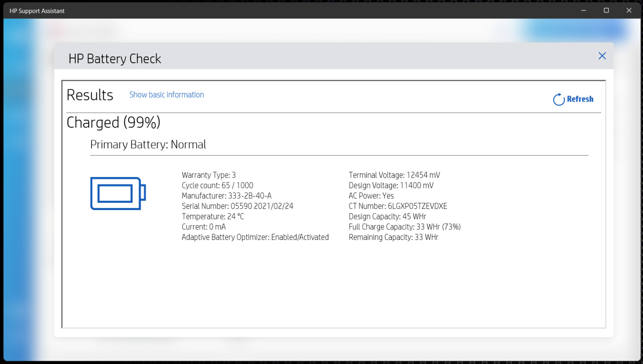
Task: Click Current: 0 mA value
Action: coord(204,227)
